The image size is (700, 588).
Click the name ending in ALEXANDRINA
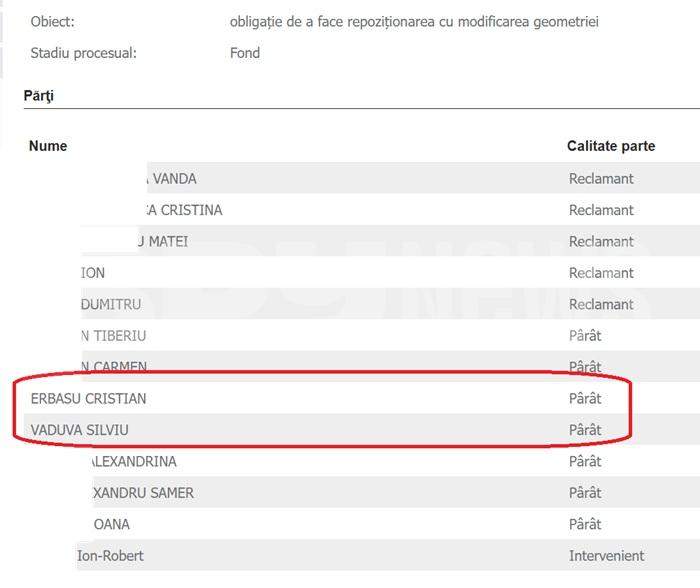coord(134,462)
